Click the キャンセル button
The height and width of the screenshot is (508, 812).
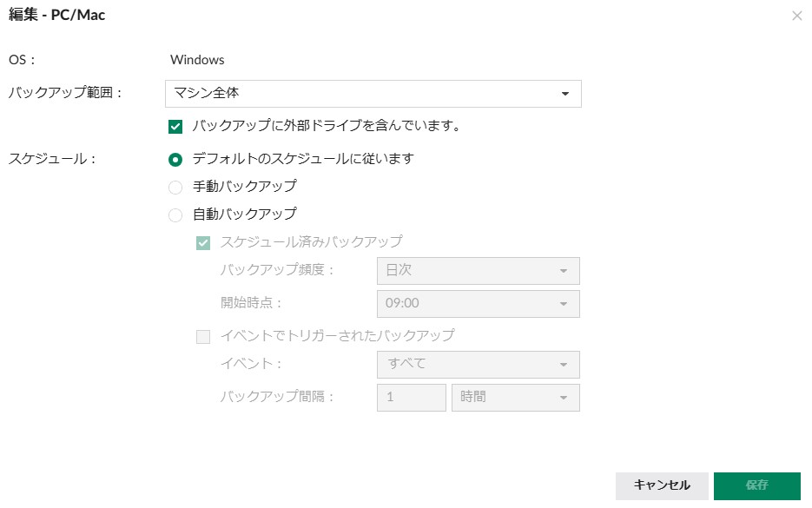(662, 485)
